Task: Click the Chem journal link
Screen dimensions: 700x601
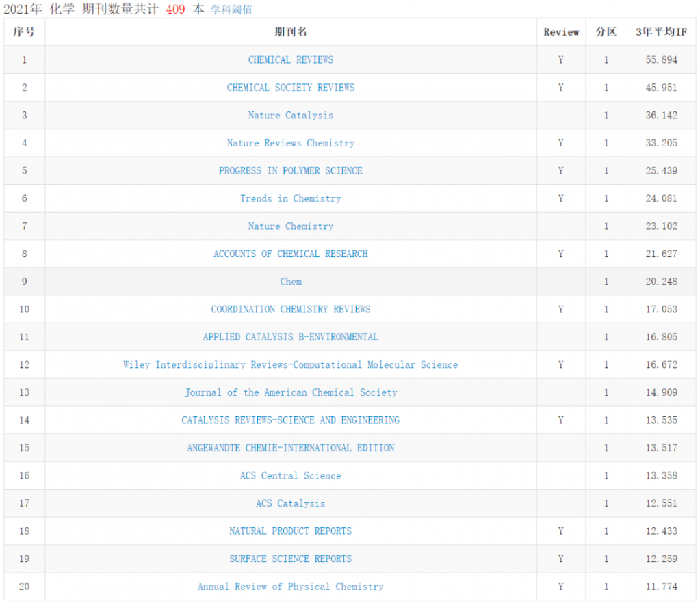Action: (291, 282)
